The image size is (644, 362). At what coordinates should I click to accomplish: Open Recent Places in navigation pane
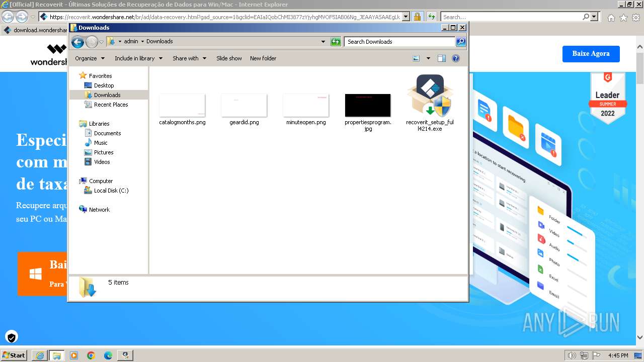point(111,105)
